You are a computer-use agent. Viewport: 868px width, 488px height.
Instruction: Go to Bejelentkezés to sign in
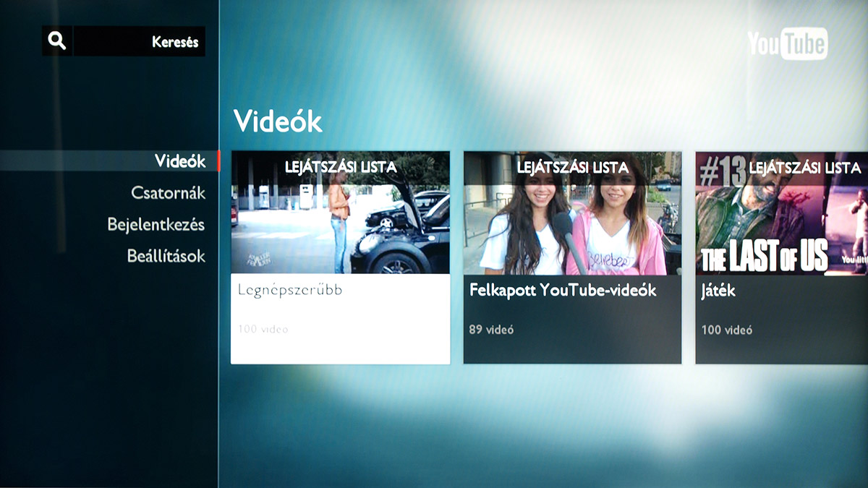(156, 224)
